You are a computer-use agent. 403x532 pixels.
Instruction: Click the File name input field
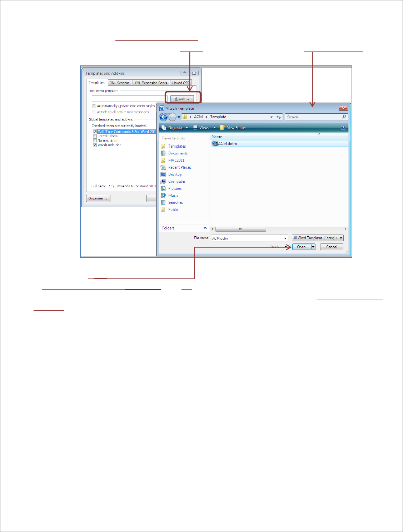click(x=247, y=238)
